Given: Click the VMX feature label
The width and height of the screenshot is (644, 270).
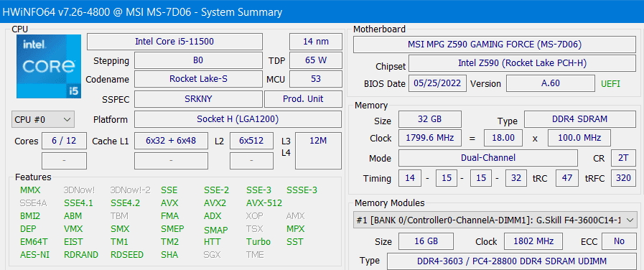Looking at the screenshot, I should [73, 228].
